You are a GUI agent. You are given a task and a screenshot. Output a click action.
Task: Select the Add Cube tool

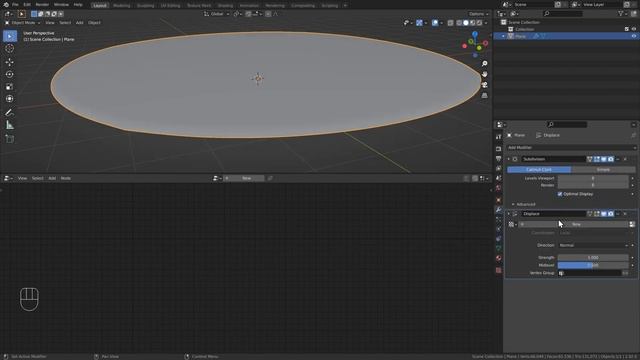pos(9,139)
